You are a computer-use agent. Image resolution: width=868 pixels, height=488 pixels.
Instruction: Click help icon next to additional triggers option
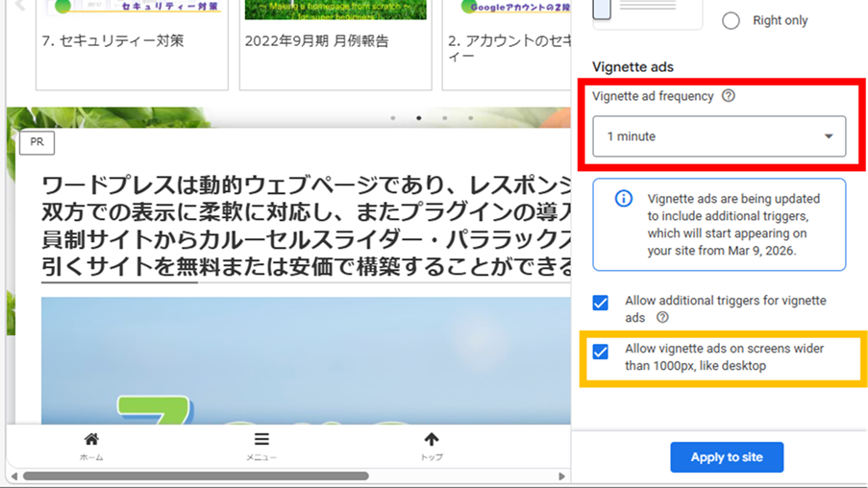pyautogui.click(x=662, y=317)
